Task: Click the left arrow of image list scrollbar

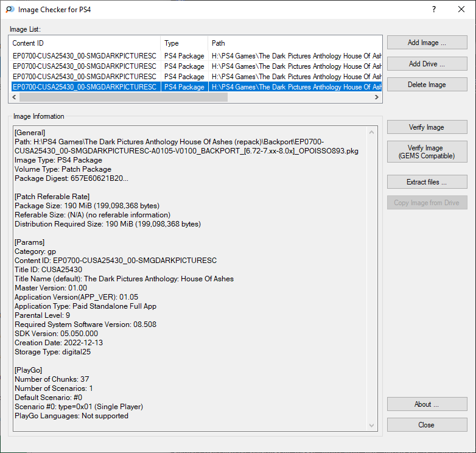Action: pos(14,97)
